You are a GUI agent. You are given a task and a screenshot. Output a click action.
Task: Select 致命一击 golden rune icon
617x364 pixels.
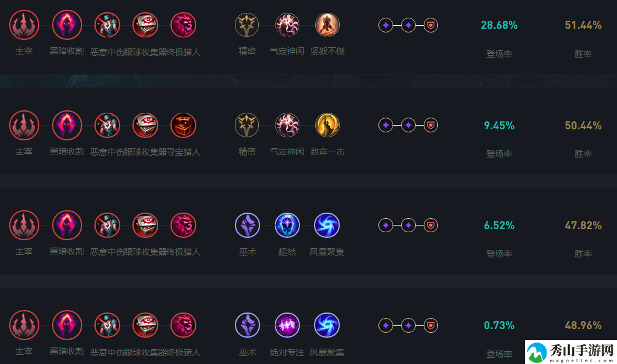[327, 126]
